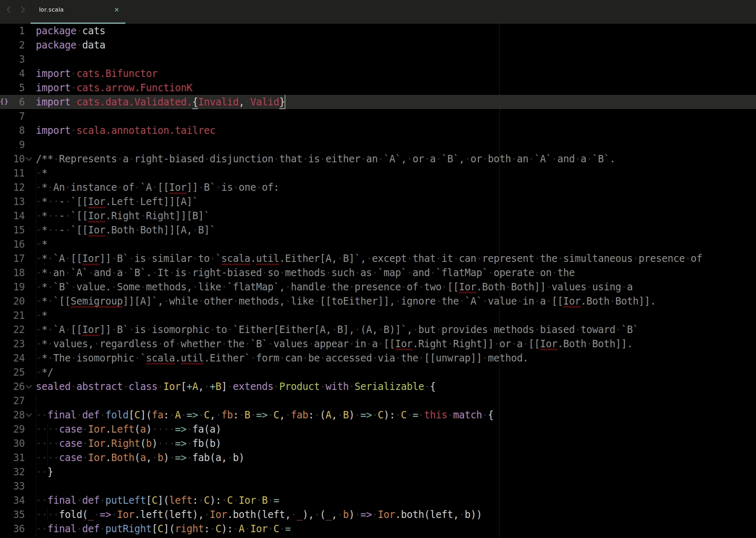This screenshot has width=756, height=538.
Task: Click 'scala.util.Either[A, B]' on line 17
Action: tap(288, 258)
